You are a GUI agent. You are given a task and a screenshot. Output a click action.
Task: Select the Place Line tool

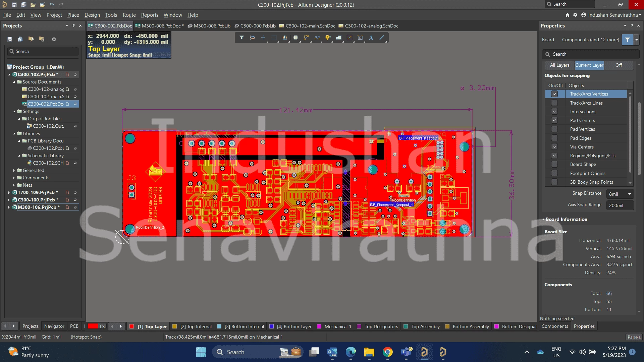tap(382, 38)
